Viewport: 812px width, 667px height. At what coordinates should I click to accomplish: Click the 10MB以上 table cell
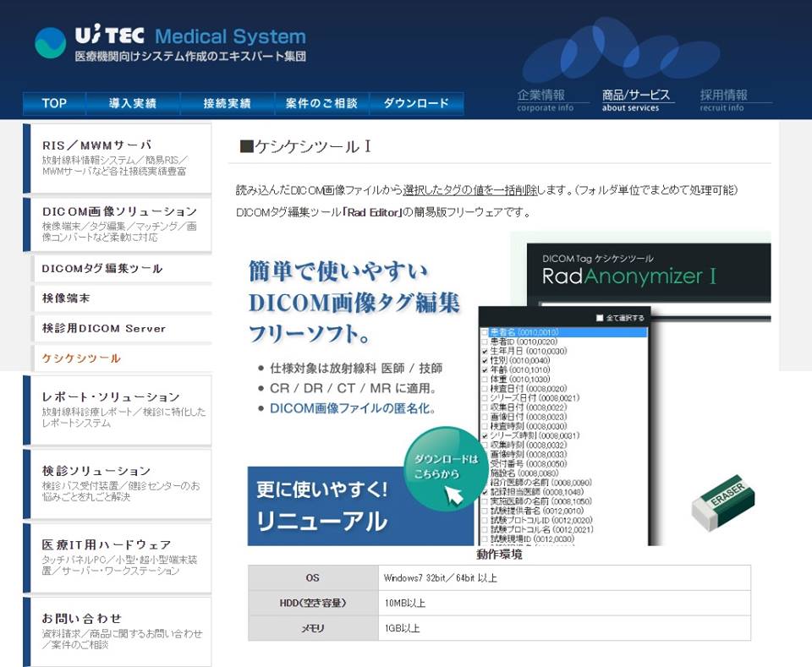click(x=564, y=603)
